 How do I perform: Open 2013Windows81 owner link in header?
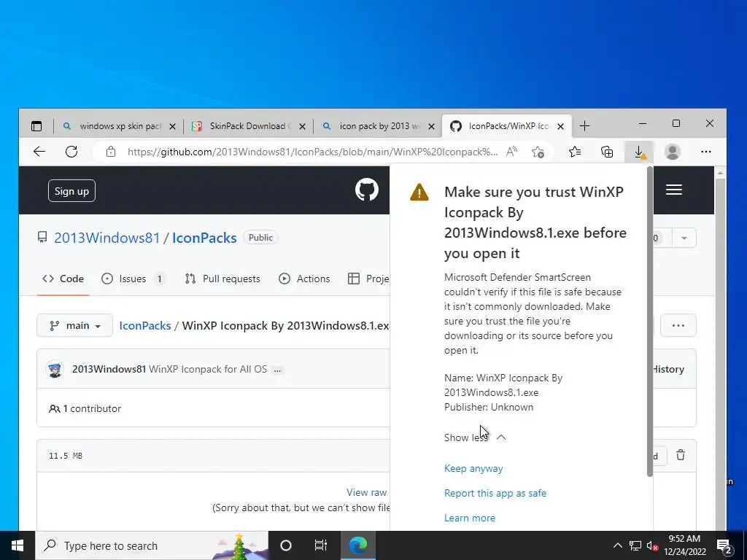click(107, 238)
